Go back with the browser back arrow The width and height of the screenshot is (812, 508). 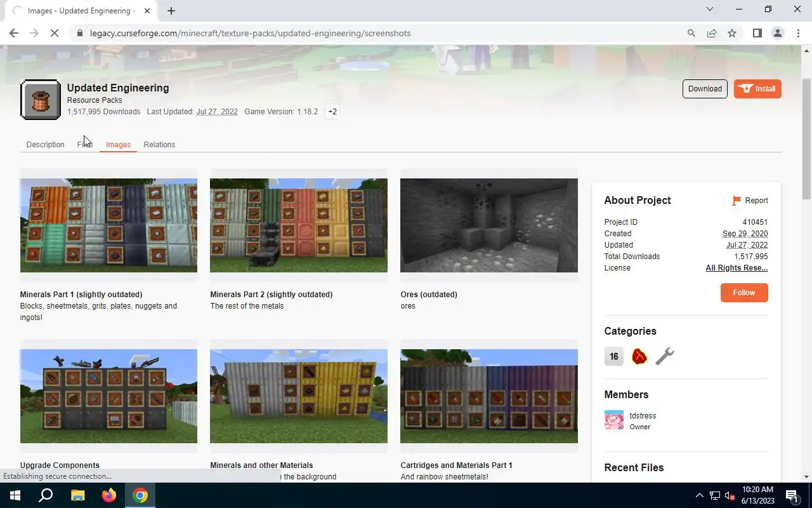click(x=14, y=33)
